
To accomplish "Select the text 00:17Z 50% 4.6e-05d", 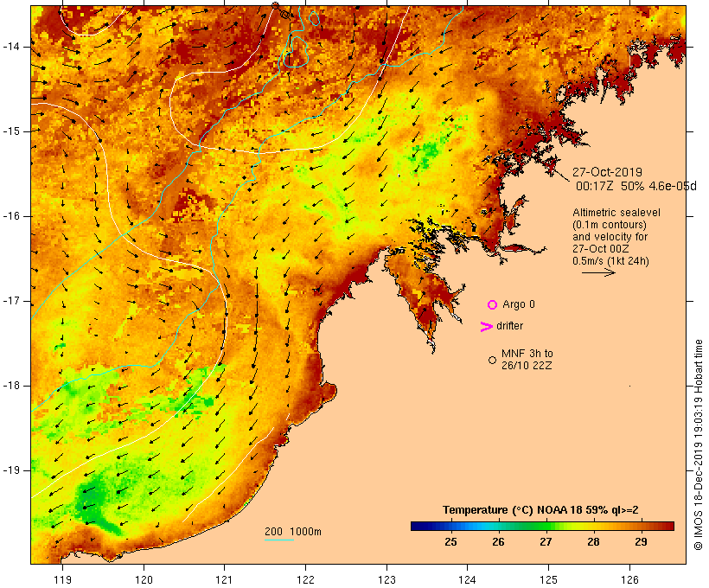I will [636, 186].
